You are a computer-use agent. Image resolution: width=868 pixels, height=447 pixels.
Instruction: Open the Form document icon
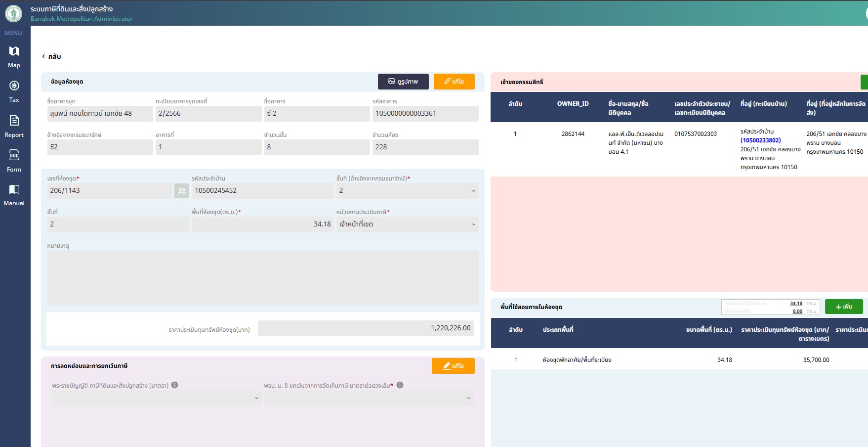click(14, 155)
